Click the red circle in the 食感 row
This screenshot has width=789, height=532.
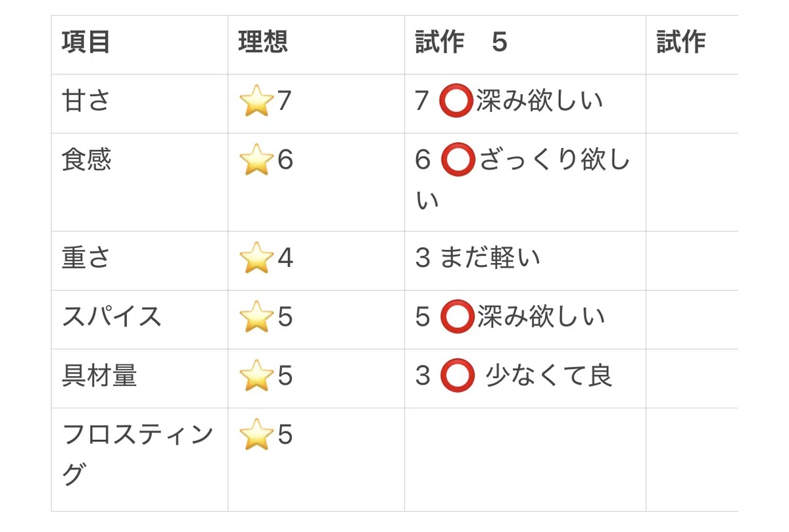coord(457,161)
